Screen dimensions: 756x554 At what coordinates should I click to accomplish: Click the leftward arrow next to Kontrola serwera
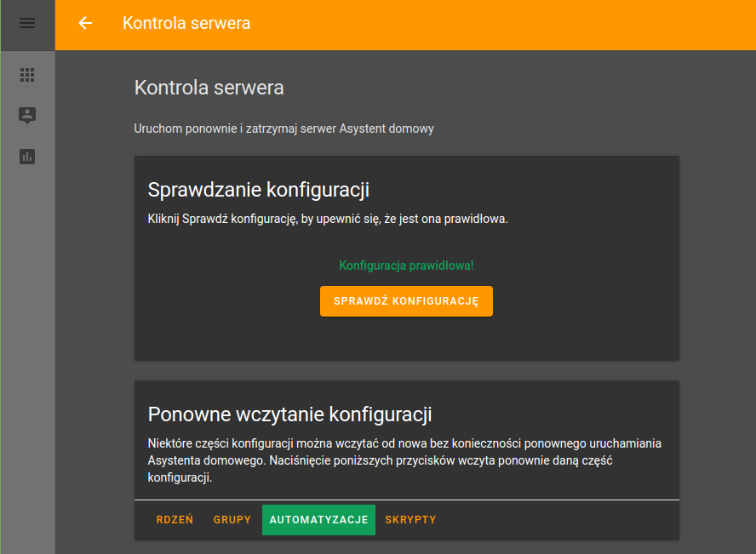tap(84, 23)
